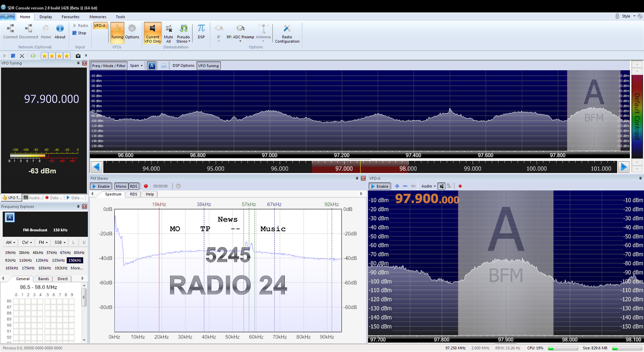Open Pseudo Stereo dropdown
644x352 pixels.
pyautogui.click(x=184, y=33)
